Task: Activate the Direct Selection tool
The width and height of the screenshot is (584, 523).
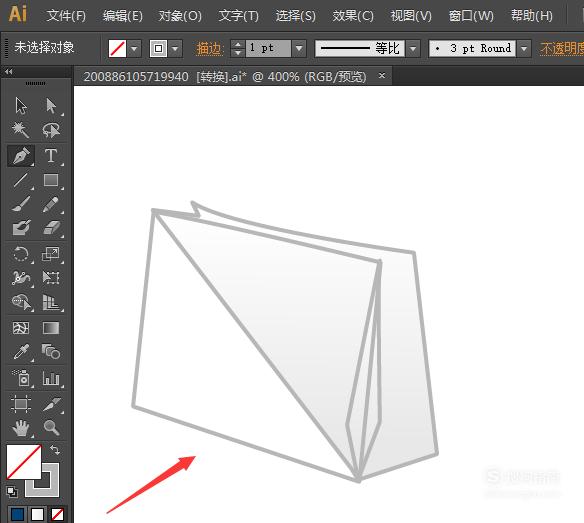Action: tap(51, 106)
